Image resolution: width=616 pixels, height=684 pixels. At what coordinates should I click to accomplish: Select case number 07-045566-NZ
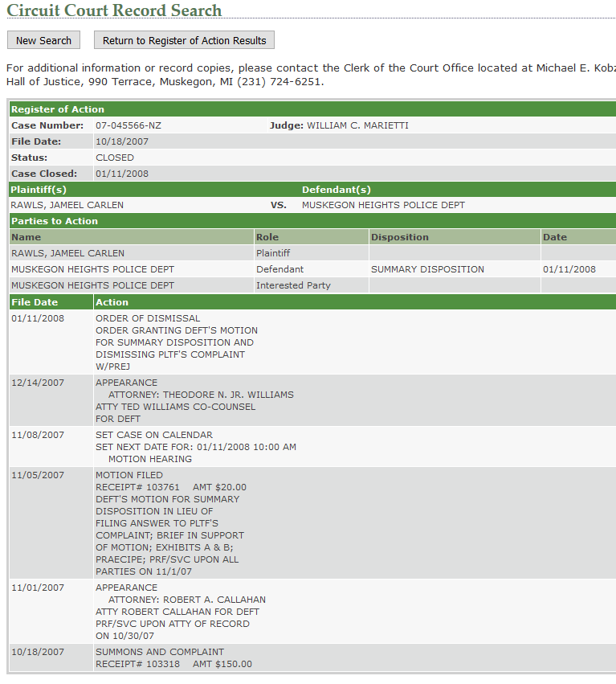(x=129, y=125)
